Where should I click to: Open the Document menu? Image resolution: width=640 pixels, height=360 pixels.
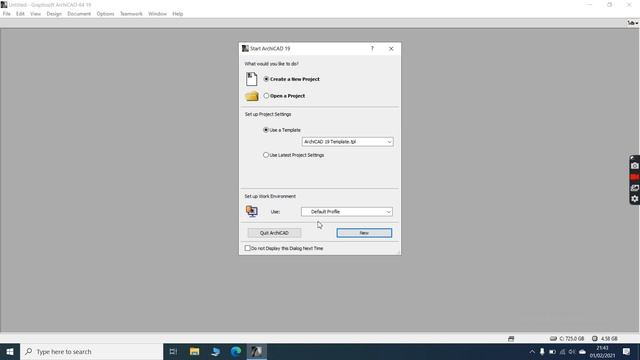[x=79, y=14]
